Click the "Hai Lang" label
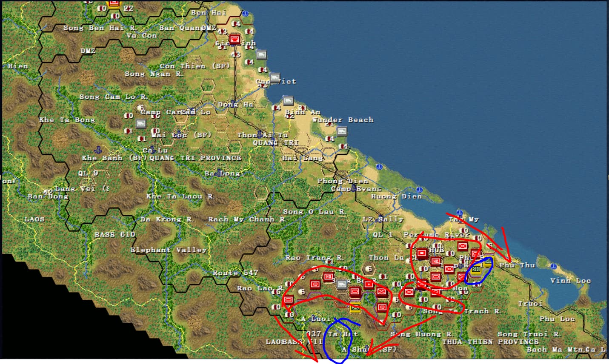Image resolution: width=609 pixels, height=364 pixels. [303, 158]
